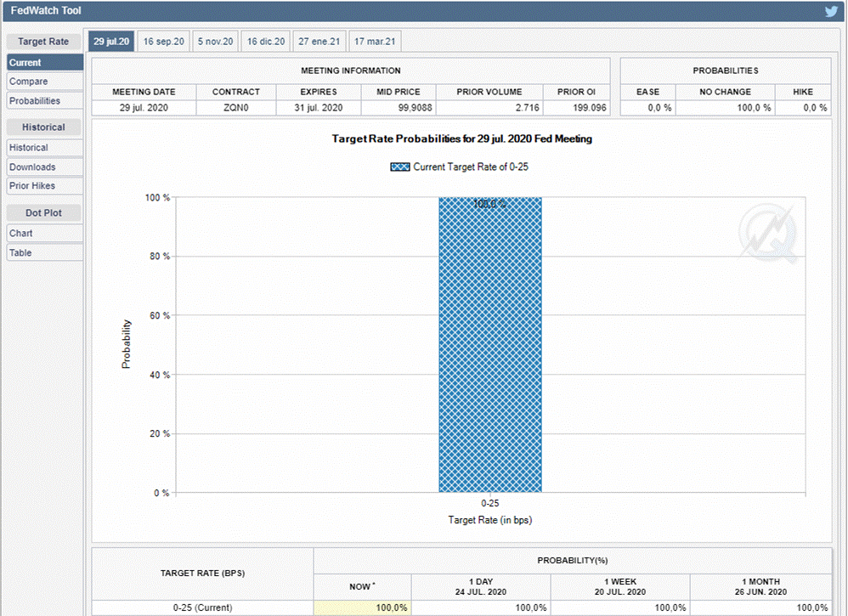Viewport: 848px width, 616px height.
Task: Click the legend swatch for Current Target Rate
Action: point(400,167)
